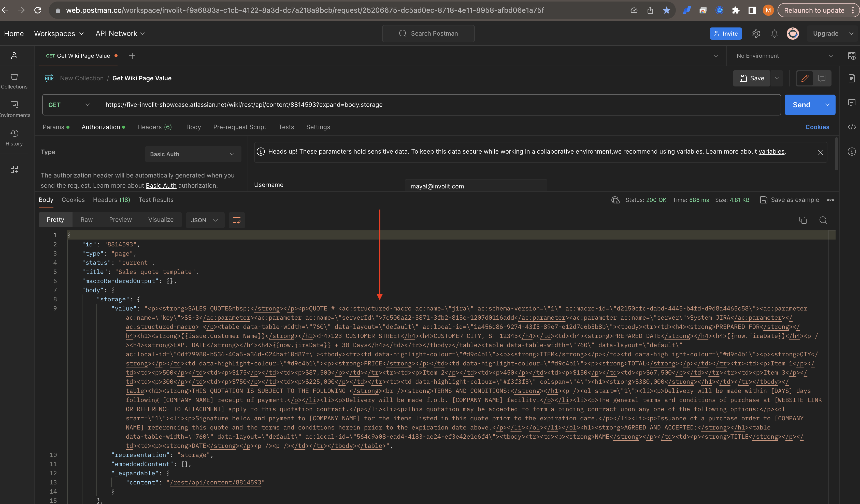Open the No Environment selector
The width and height of the screenshot is (860, 504).
[x=785, y=56]
